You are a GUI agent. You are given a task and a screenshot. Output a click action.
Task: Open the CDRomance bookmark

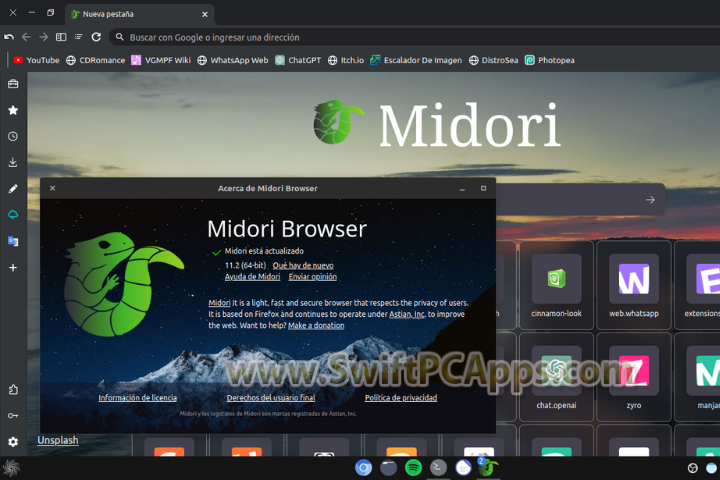click(x=96, y=60)
